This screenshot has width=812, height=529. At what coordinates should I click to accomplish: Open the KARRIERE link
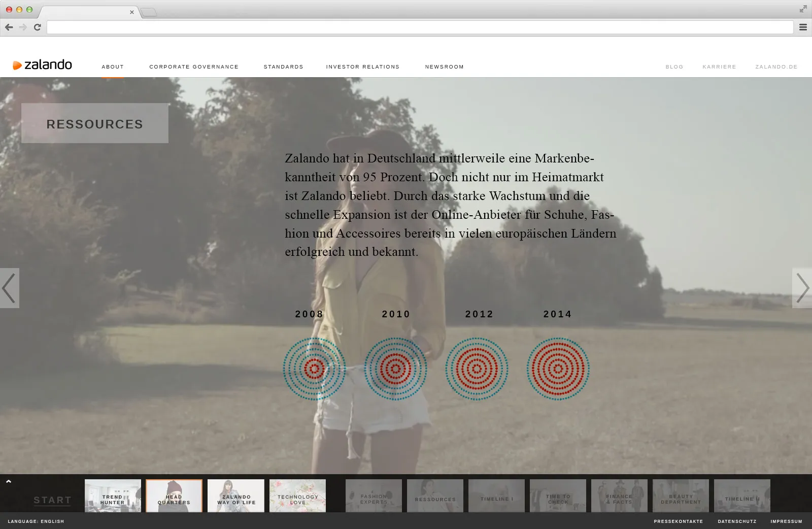[x=719, y=67]
